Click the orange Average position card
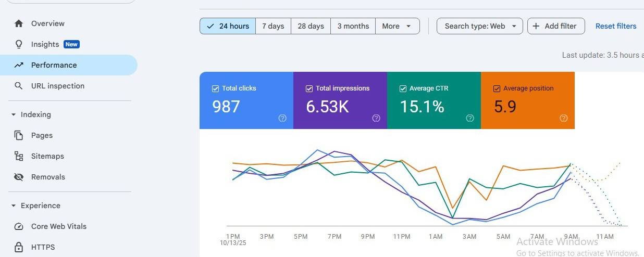The height and width of the screenshot is (257, 644). point(528,100)
